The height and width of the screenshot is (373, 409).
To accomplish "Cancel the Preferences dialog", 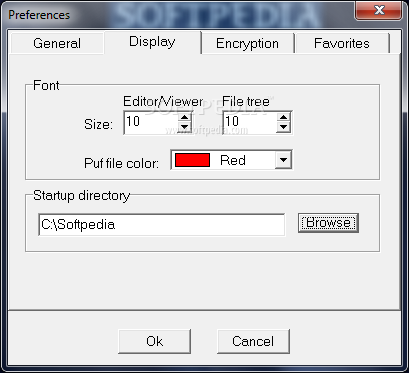I will point(253,341).
